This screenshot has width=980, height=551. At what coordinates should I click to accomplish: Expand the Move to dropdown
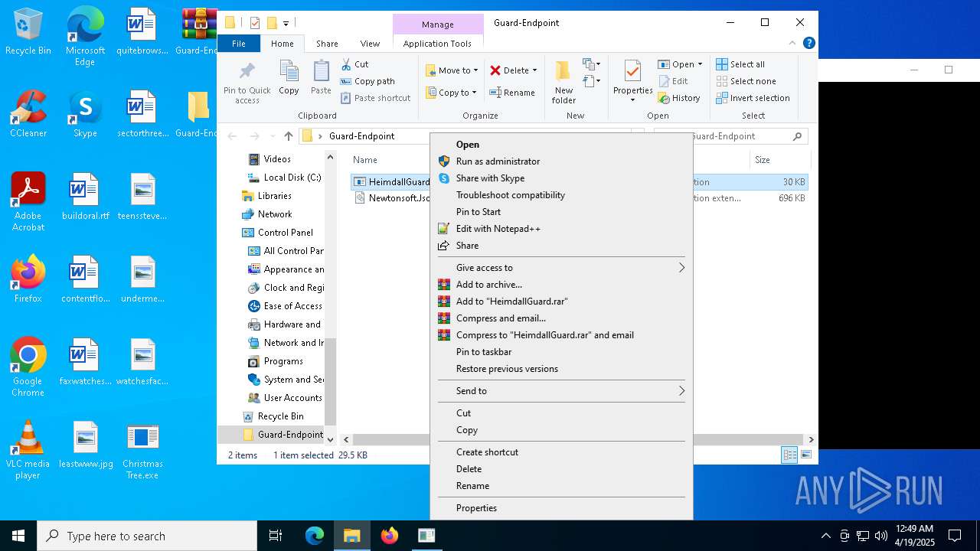pyautogui.click(x=475, y=70)
